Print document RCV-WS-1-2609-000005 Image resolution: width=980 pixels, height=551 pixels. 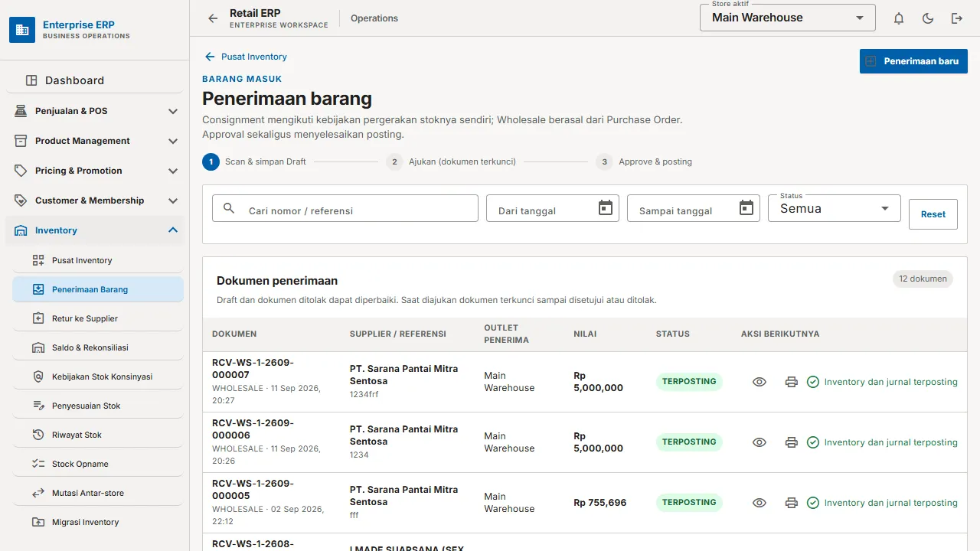(x=792, y=503)
